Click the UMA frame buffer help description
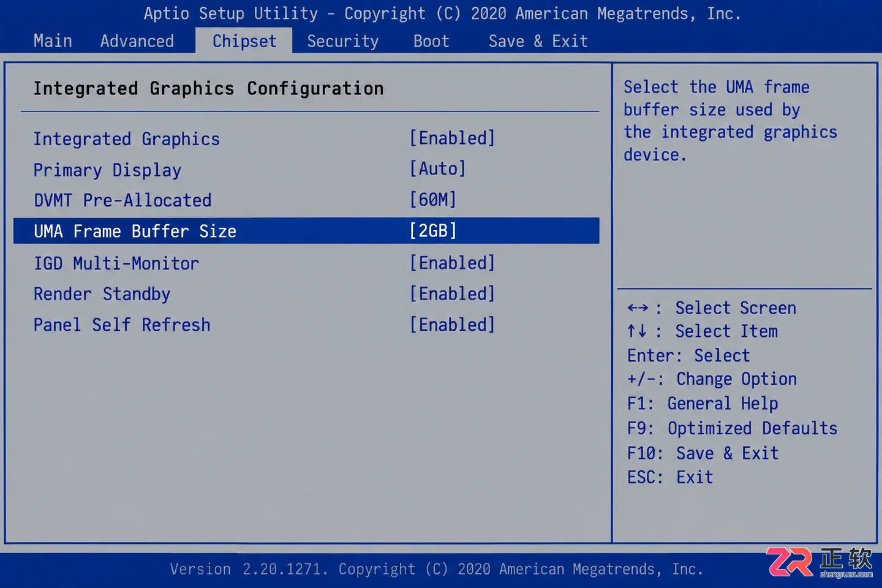The image size is (882, 588). point(730,121)
